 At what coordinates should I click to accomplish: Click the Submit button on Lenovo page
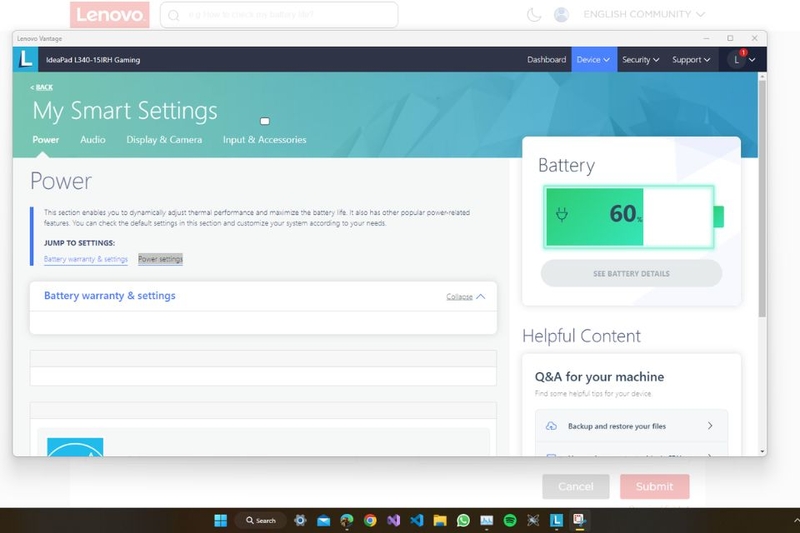coord(655,487)
